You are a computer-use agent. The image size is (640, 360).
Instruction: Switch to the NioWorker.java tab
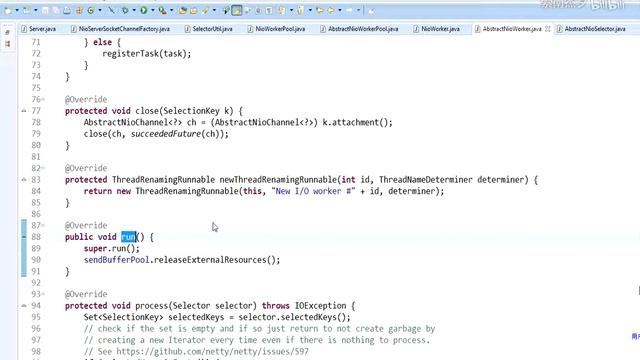pyautogui.click(x=436, y=29)
